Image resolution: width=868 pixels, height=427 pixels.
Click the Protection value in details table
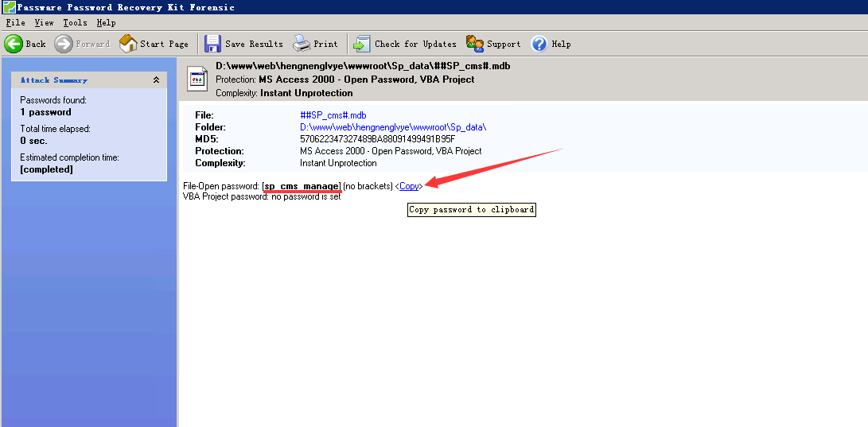391,151
